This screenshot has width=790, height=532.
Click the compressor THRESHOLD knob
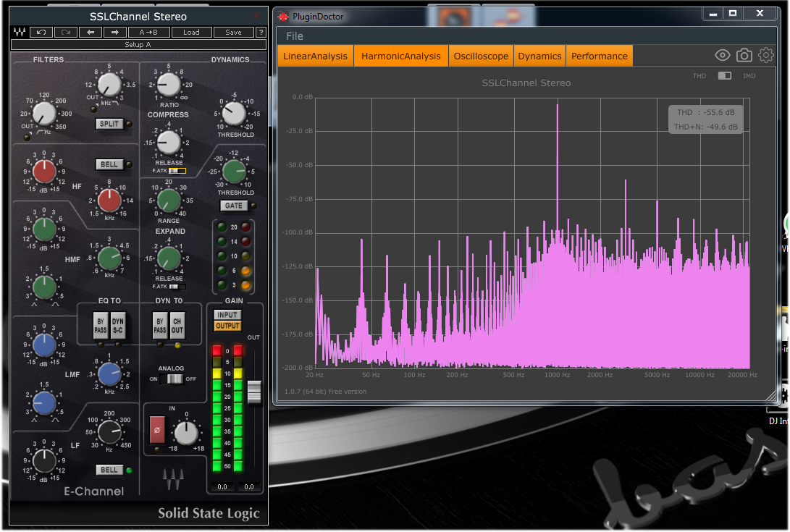(x=234, y=114)
